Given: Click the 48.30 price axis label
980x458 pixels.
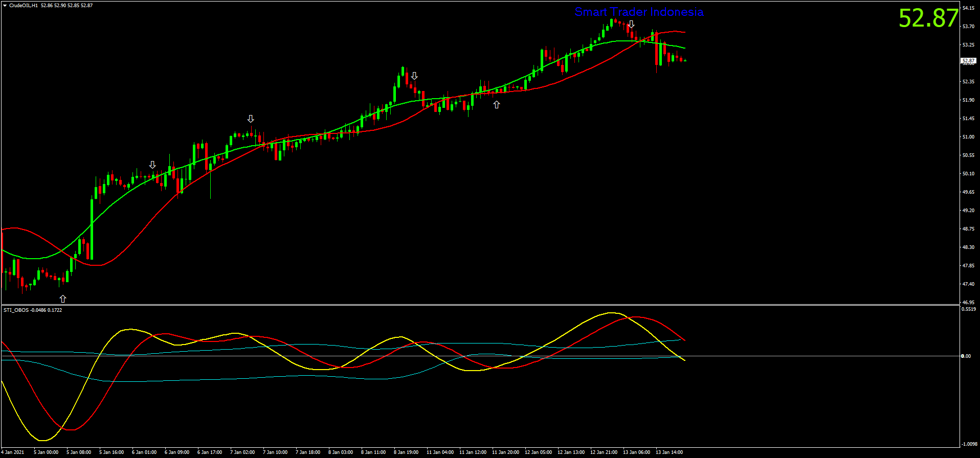Looking at the screenshot, I should click(x=968, y=247).
